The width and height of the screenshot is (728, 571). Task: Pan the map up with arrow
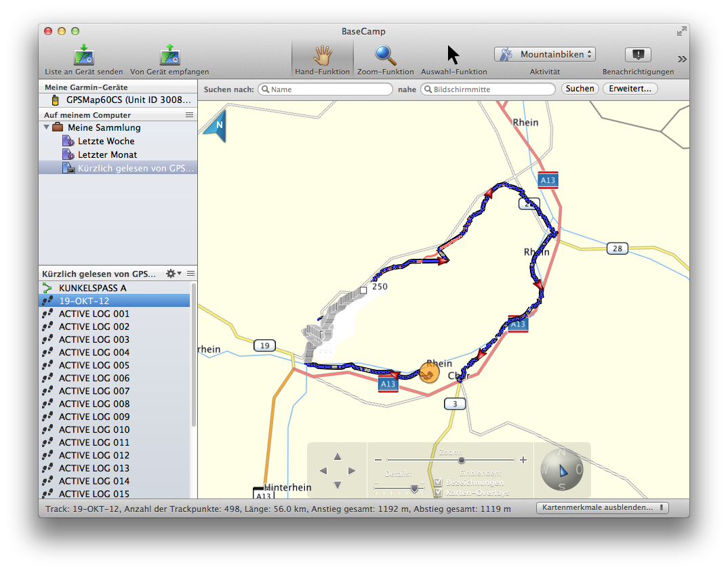[338, 456]
